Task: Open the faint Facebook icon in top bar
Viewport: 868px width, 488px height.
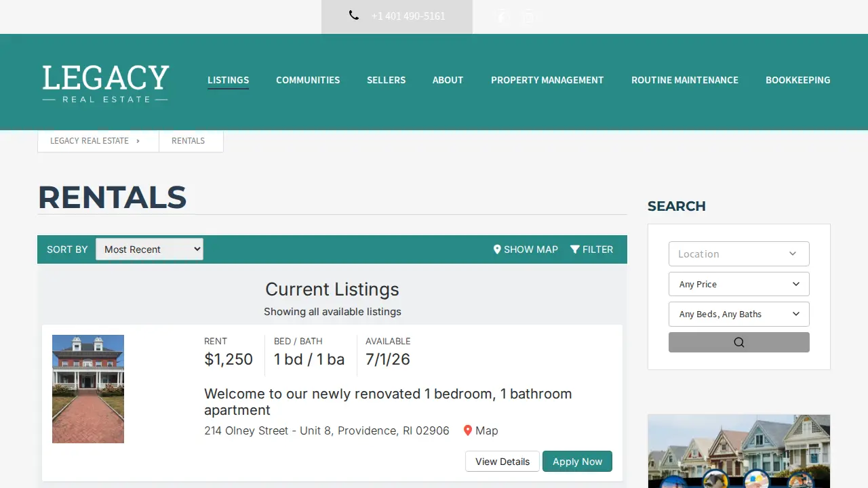Action: click(502, 17)
